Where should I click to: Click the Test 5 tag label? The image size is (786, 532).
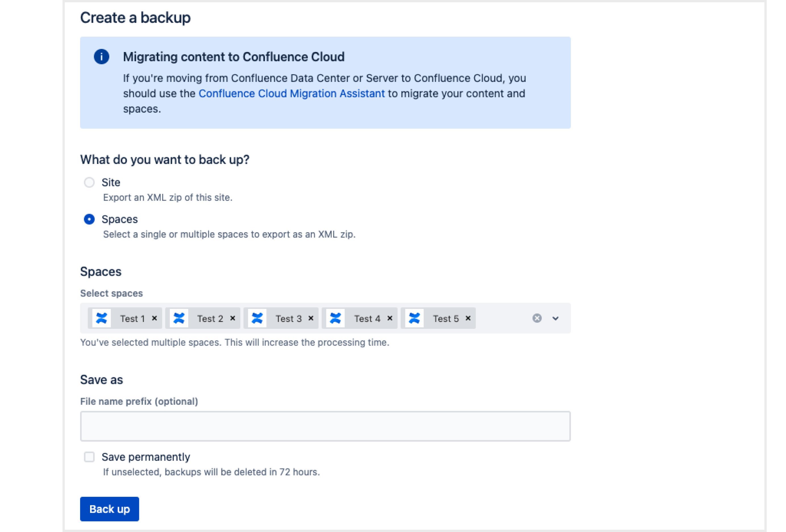pos(446,319)
